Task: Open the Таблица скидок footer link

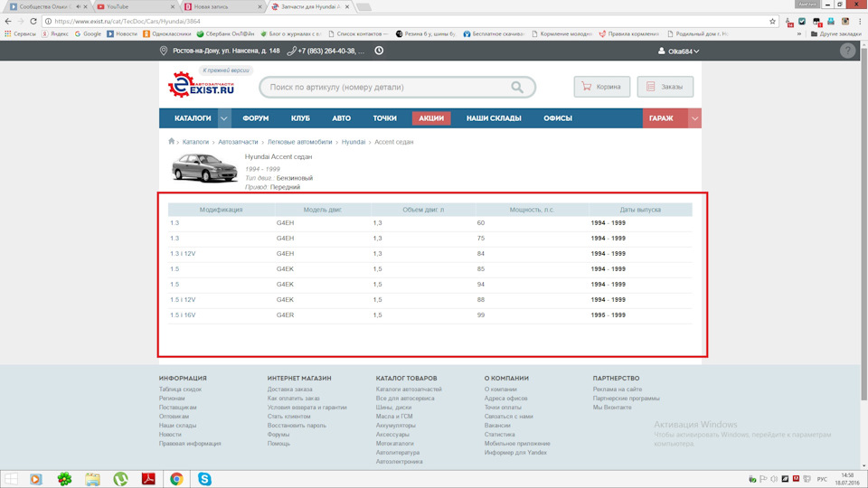Action: (x=180, y=389)
